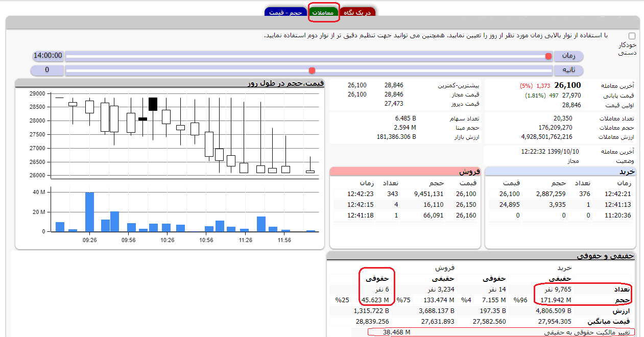Viewport: 644px width, 337px height.
Task: Click the tallest volume bar near 09:26
Action: click(89, 212)
